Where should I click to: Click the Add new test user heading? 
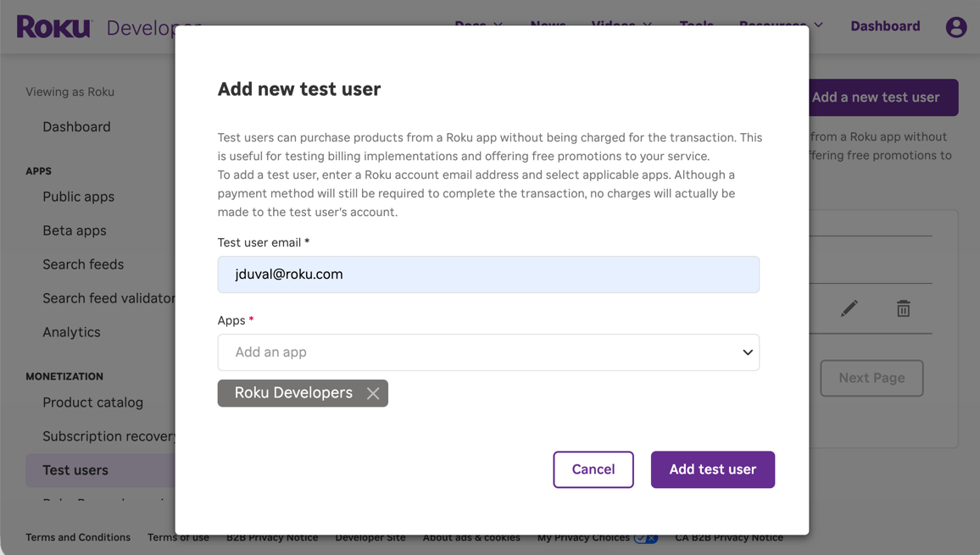tap(298, 89)
